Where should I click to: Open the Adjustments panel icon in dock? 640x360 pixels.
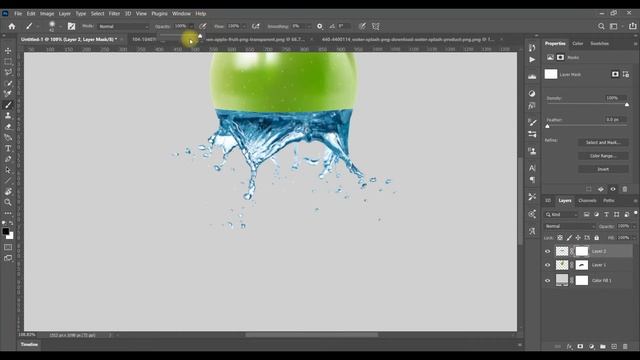point(532,93)
